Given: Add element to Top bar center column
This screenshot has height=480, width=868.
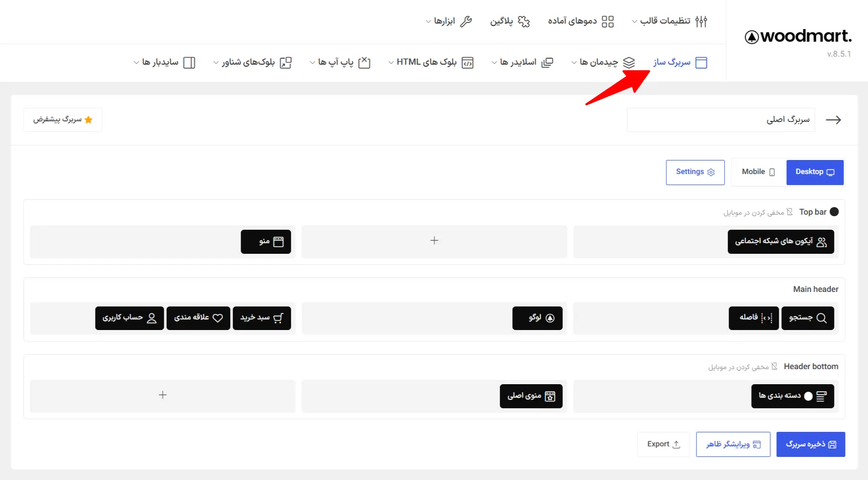Looking at the screenshot, I should tap(434, 241).
